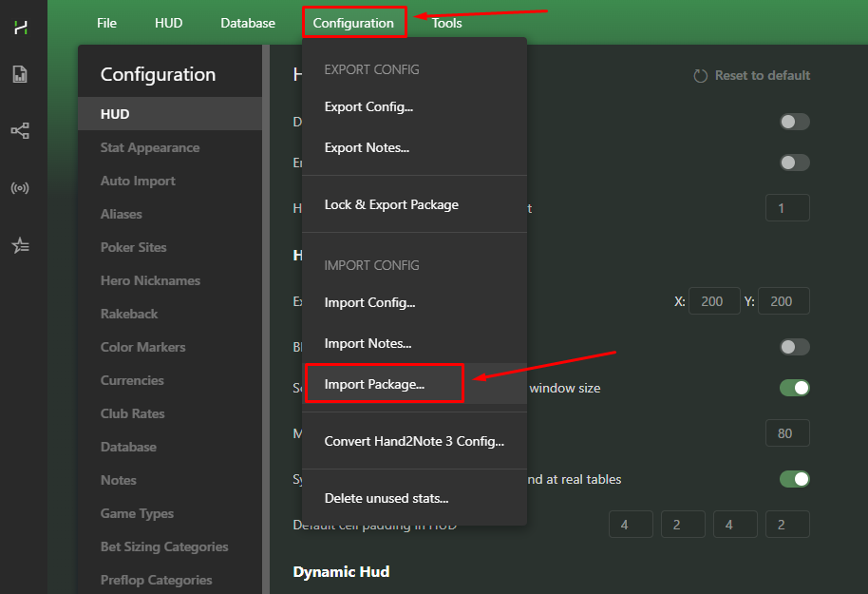The height and width of the screenshot is (594, 868).
Task: Toggle the off switch just above window size toggle
Action: [x=794, y=347]
